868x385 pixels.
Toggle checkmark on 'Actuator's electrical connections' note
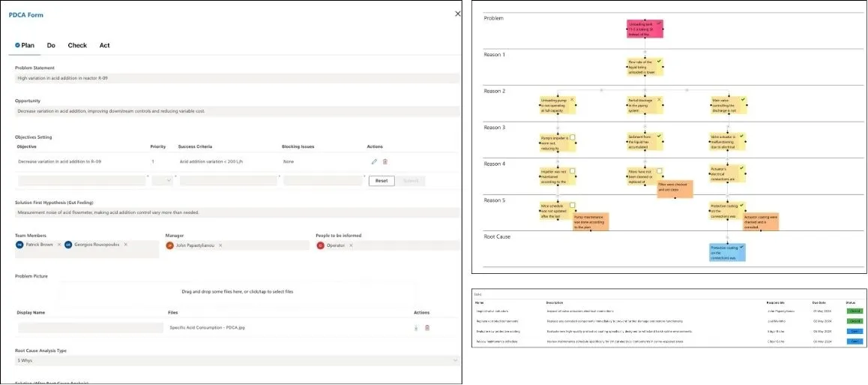pyautogui.click(x=742, y=168)
